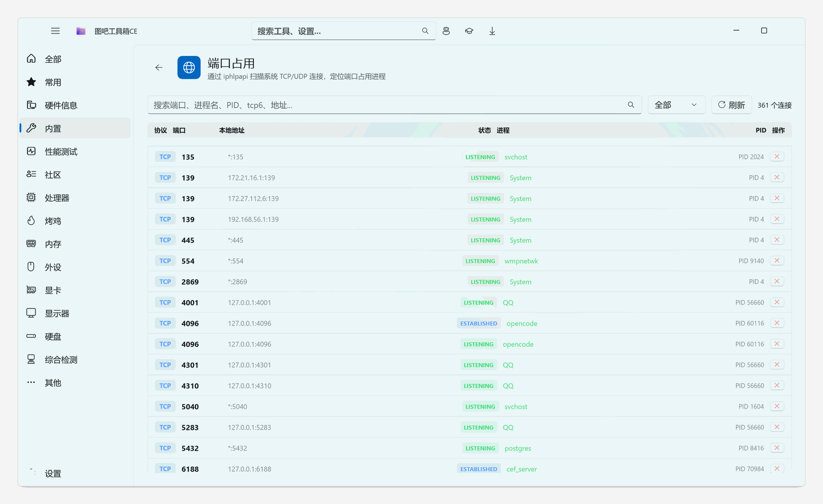Click the user account icon in the title bar
Viewport: 823px width, 504px height.
pyautogui.click(x=446, y=31)
